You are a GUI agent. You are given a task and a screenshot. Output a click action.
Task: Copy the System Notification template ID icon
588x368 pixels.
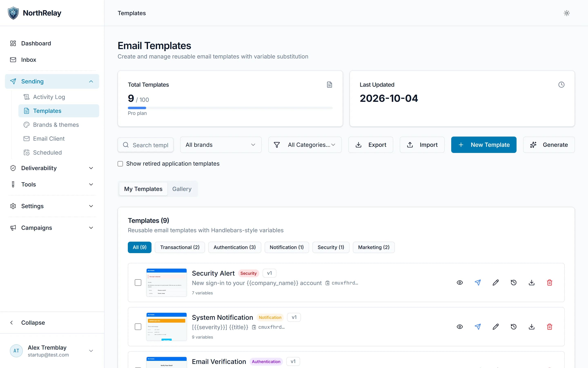click(x=254, y=327)
